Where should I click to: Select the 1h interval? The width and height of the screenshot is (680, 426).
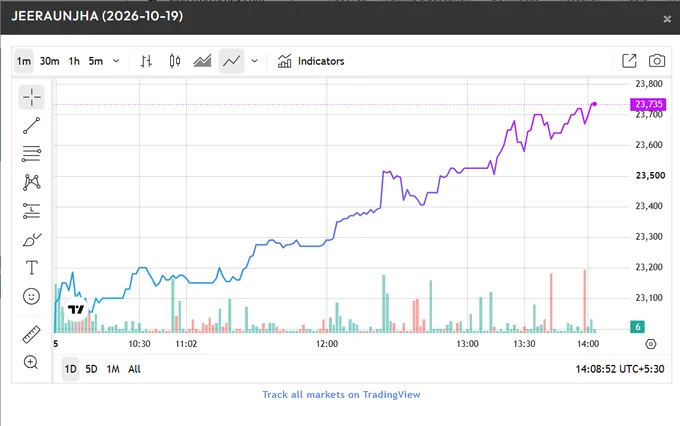pyautogui.click(x=74, y=61)
